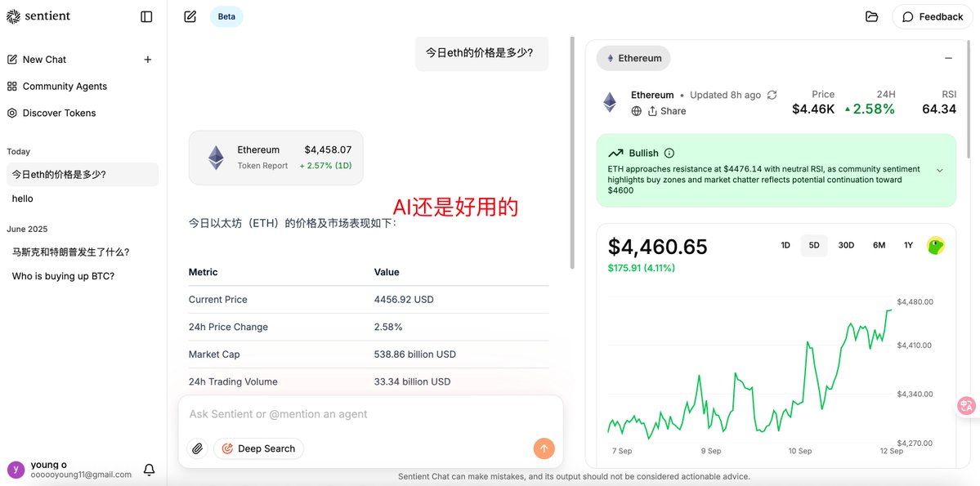Open the folder icon in top bar
980x486 pixels.
pos(871,17)
